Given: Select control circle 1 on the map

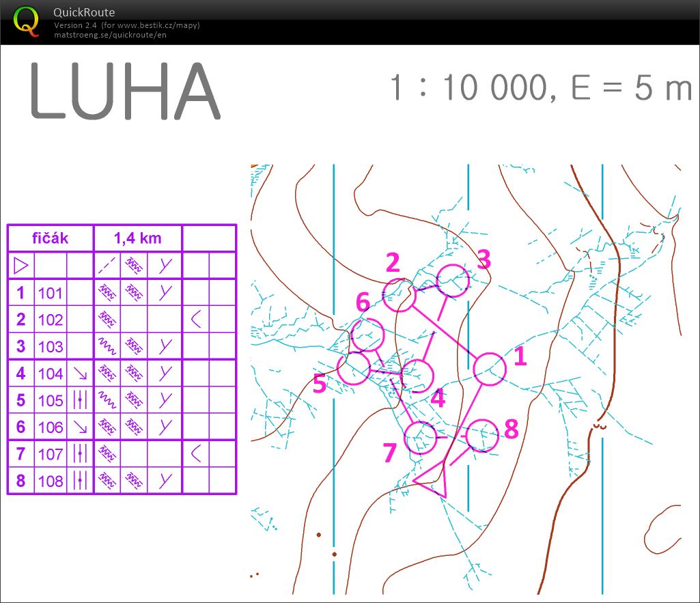Looking at the screenshot, I should click(490, 369).
